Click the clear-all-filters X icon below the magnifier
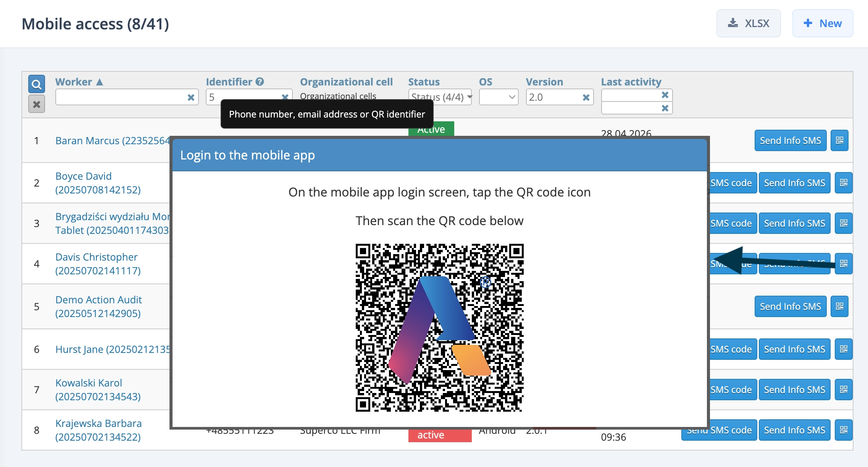 pos(36,104)
